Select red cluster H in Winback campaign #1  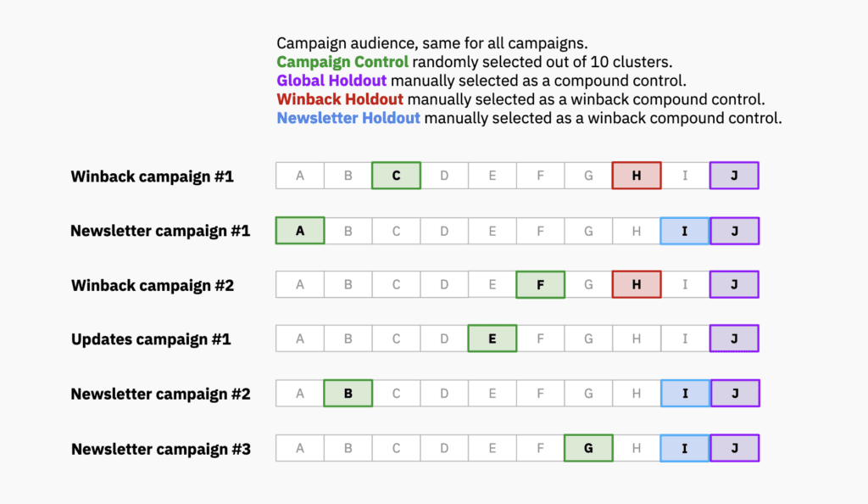point(637,176)
